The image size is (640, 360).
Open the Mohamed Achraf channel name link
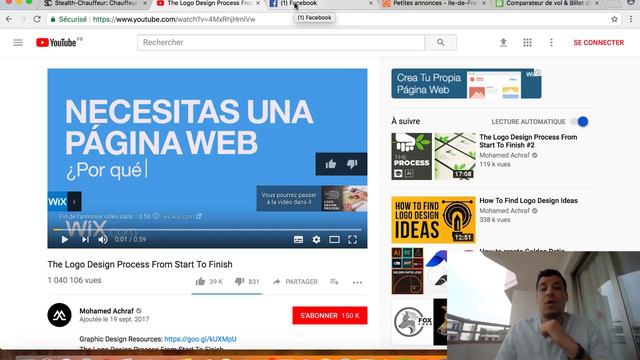(107, 311)
